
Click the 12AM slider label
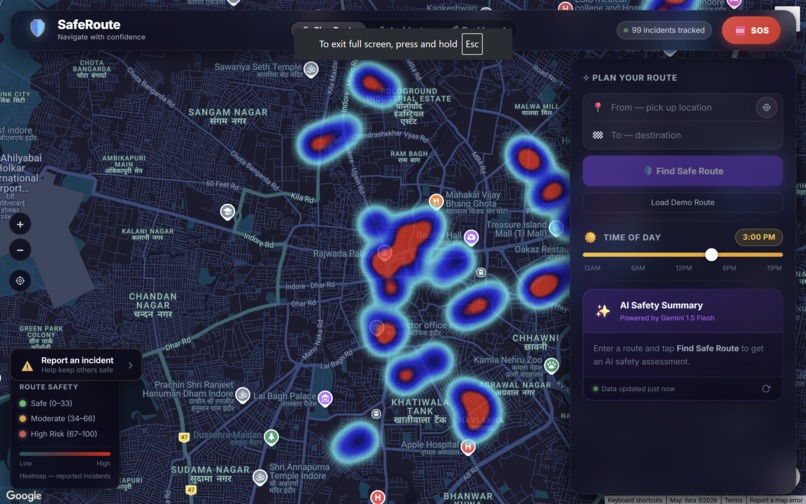592,268
